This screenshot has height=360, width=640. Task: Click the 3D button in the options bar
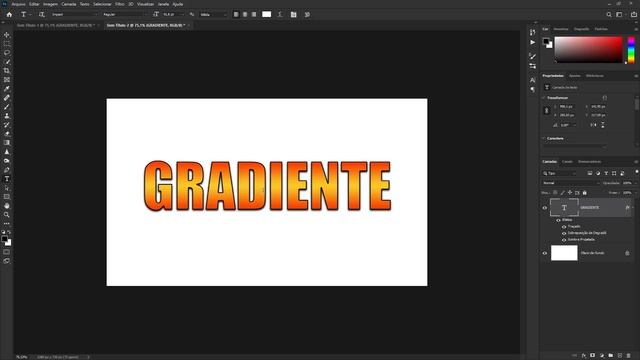tap(307, 14)
